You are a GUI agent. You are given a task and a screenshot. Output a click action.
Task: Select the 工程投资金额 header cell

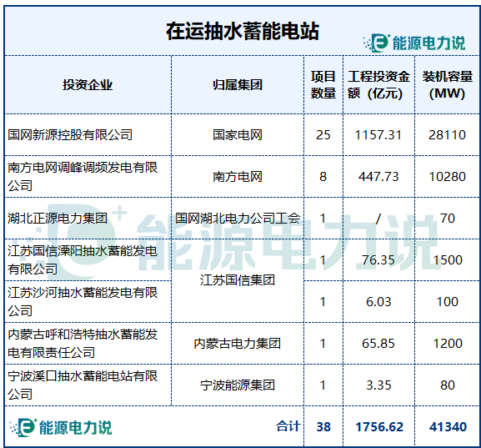tap(378, 85)
